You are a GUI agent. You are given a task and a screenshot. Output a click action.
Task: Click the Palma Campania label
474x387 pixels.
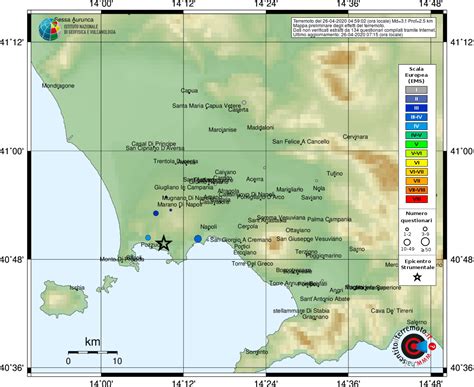pos(329,219)
